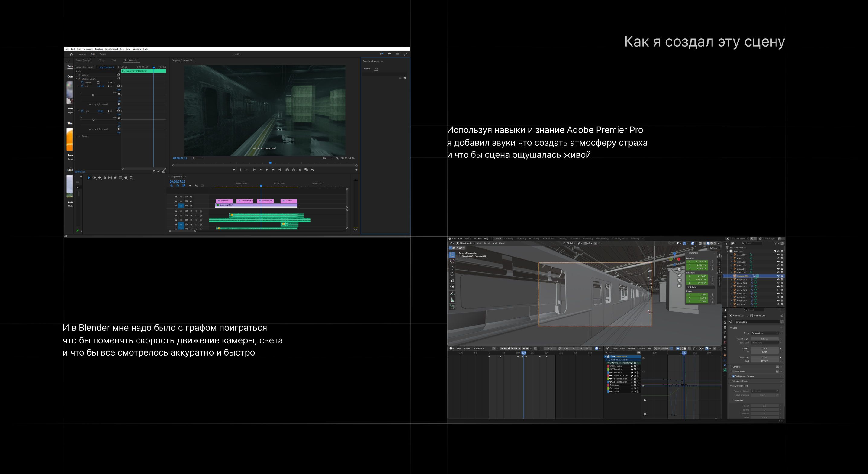Lock X location in Blender Transform panel
Image resolution: width=868 pixels, height=474 pixels.
coord(712,262)
